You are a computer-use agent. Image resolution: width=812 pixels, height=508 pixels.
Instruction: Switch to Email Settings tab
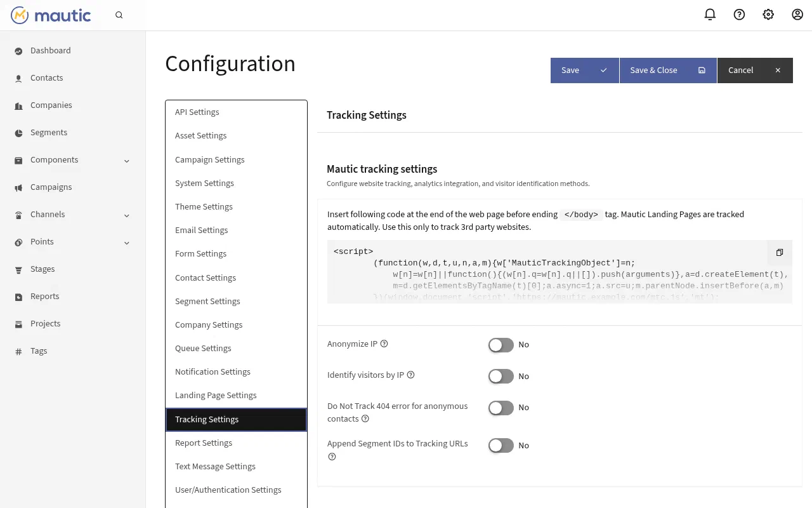[x=236, y=231]
